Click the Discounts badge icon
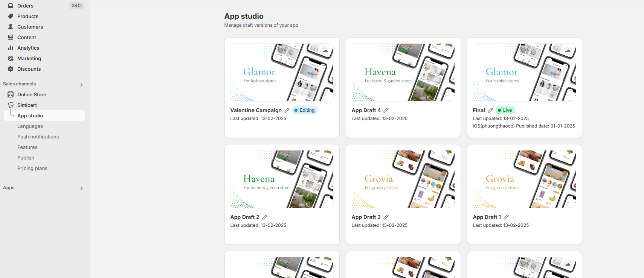644x278 pixels. click(x=11, y=69)
